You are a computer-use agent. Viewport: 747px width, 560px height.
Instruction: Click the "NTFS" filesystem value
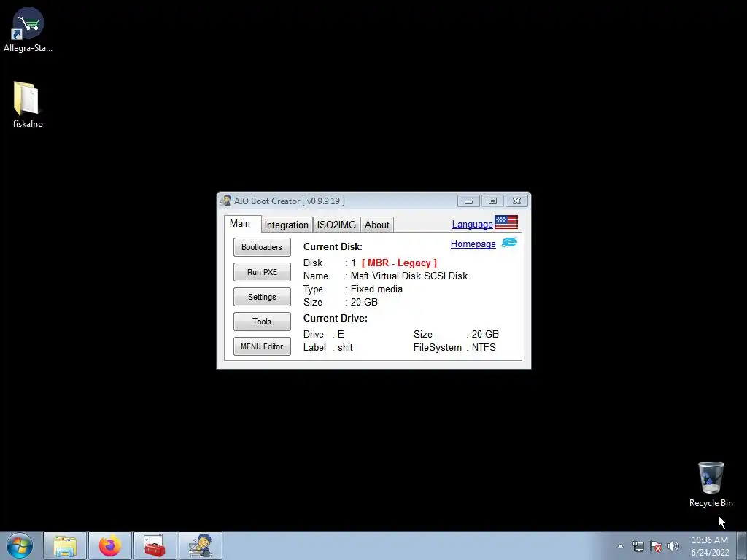coord(484,347)
